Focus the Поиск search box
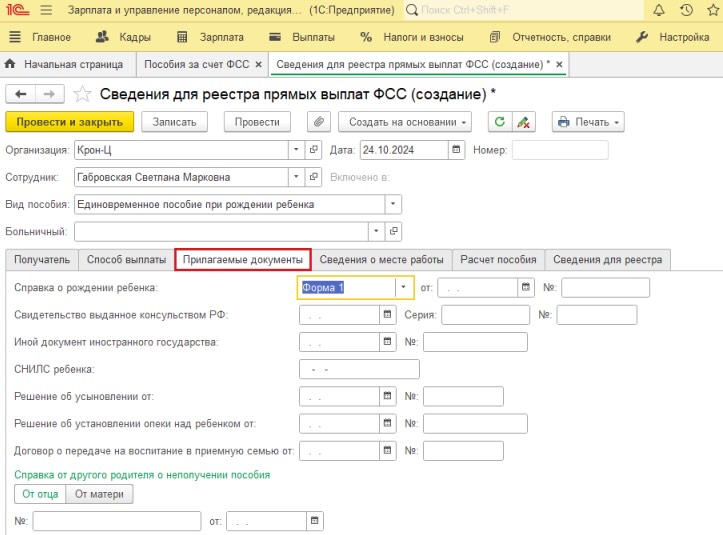723x535 pixels. click(524, 10)
